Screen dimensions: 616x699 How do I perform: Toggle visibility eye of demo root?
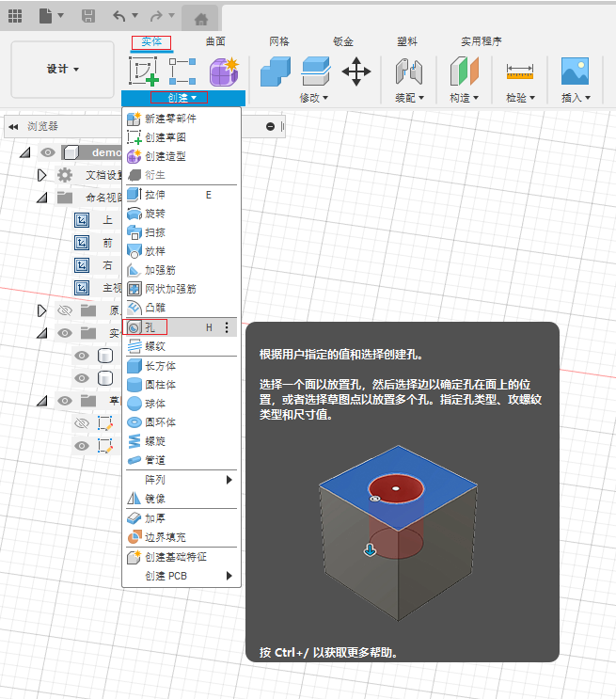pyautogui.click(x=48, y=152)
